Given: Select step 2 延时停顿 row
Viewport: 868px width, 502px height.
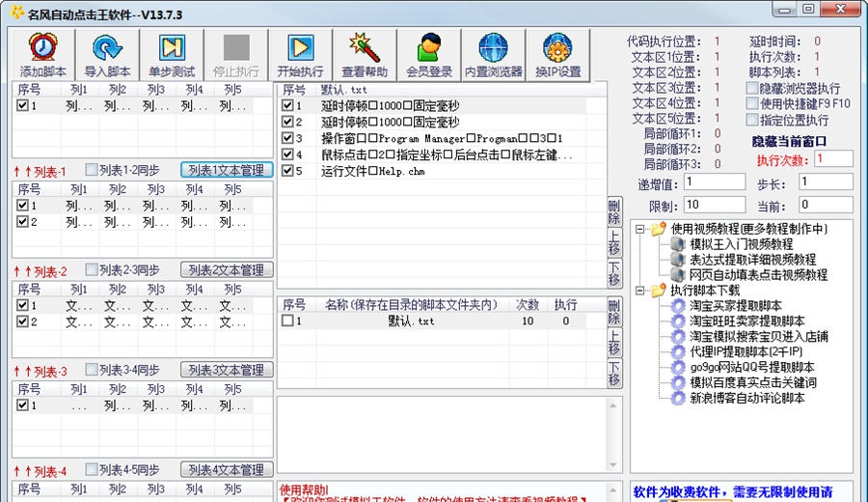Looking at the screenshot, I should (x=434, y=122).
